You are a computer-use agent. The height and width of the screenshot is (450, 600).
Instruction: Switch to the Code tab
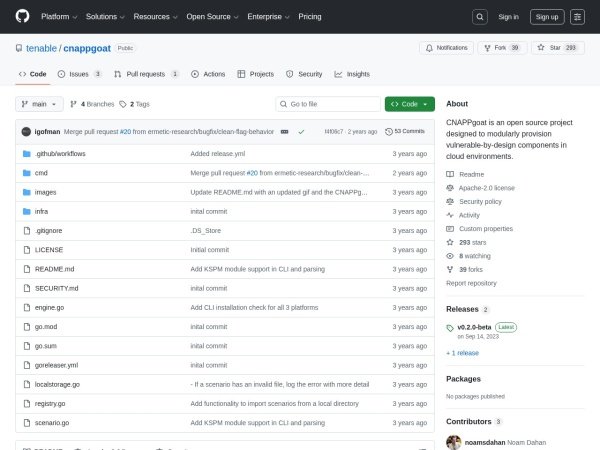coord(33,74)
